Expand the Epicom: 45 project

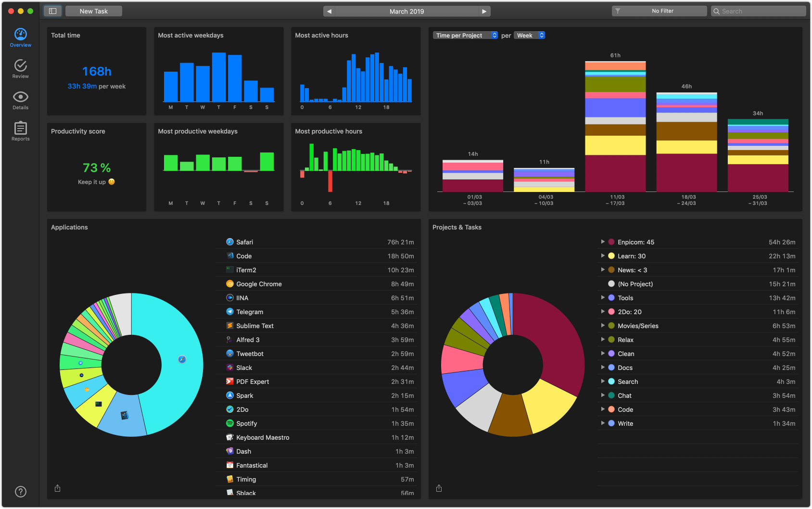(x=603, y=242)
